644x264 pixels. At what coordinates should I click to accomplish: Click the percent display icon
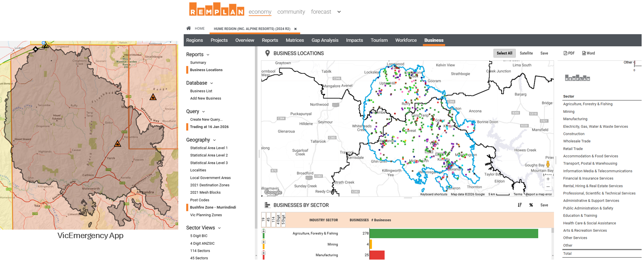[x=531, y=205]
